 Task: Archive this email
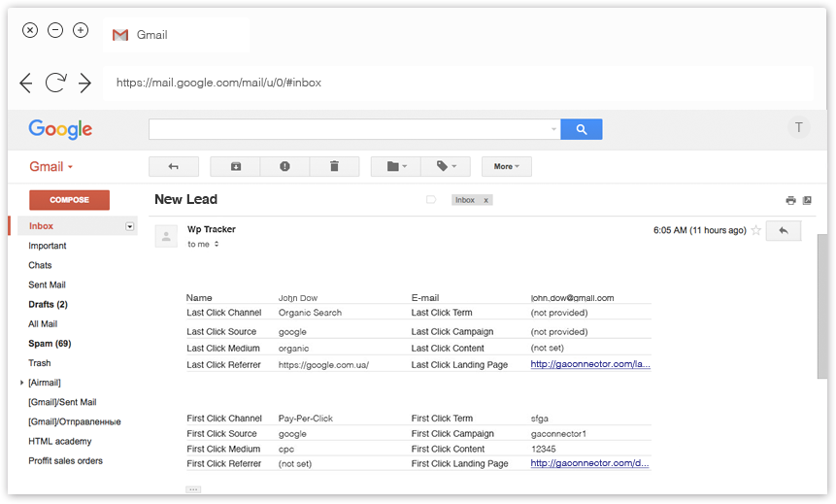tap(235, 166)
